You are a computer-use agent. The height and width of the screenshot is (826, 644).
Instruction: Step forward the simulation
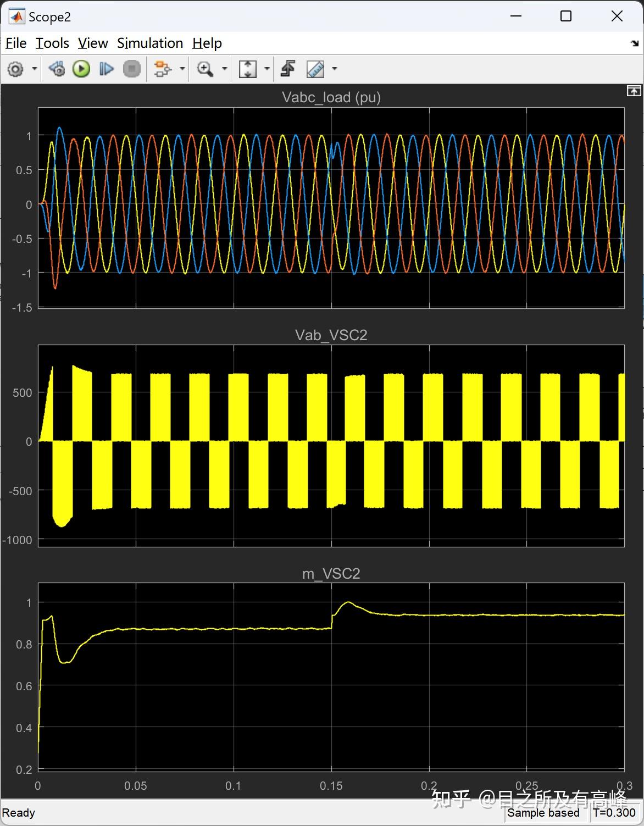click(x=107, y=69)
